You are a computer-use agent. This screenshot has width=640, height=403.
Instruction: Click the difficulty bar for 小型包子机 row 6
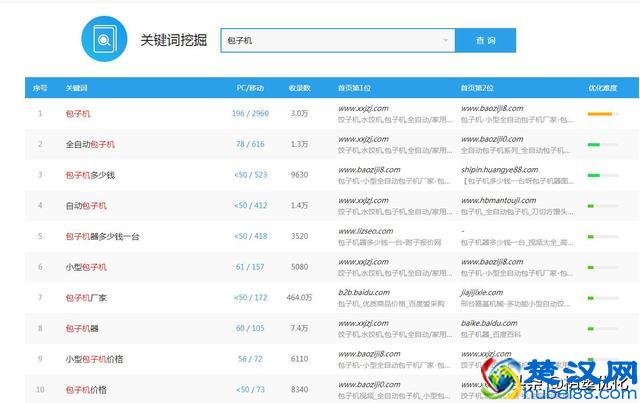[602, 267]
